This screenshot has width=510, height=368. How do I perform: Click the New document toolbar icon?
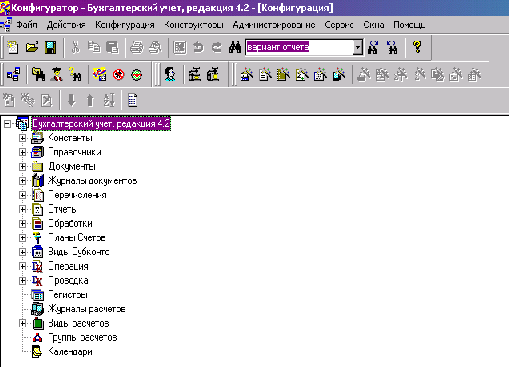13,47
